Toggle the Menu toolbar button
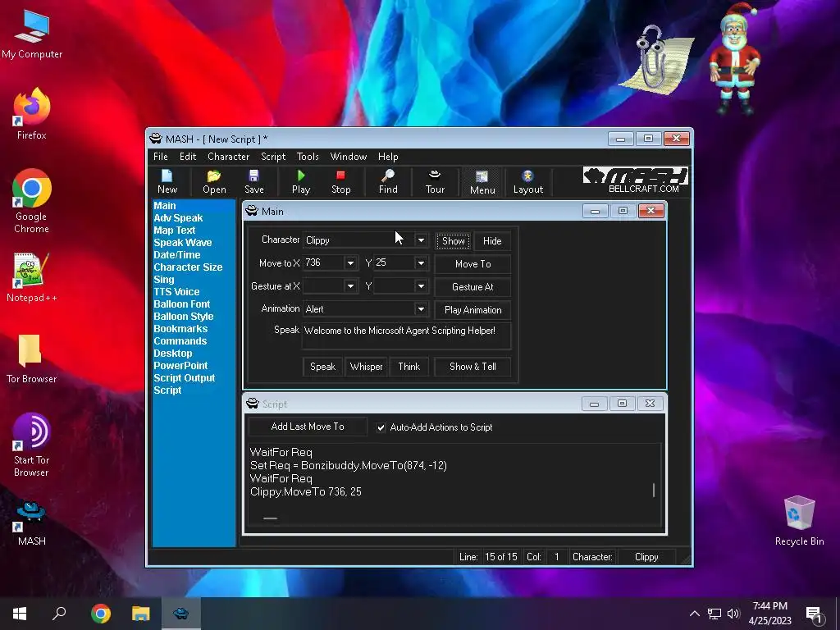The image size is (840, 630). [x=482, y=182]
